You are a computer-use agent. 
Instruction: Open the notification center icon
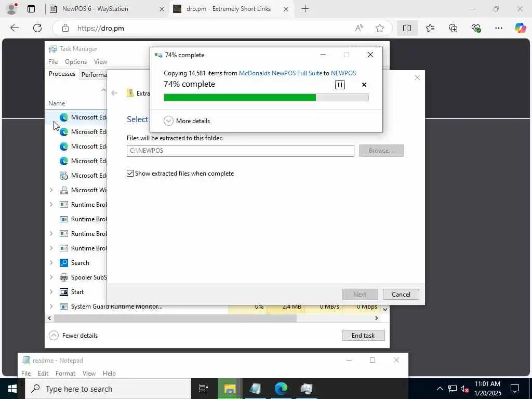[515, 389]
